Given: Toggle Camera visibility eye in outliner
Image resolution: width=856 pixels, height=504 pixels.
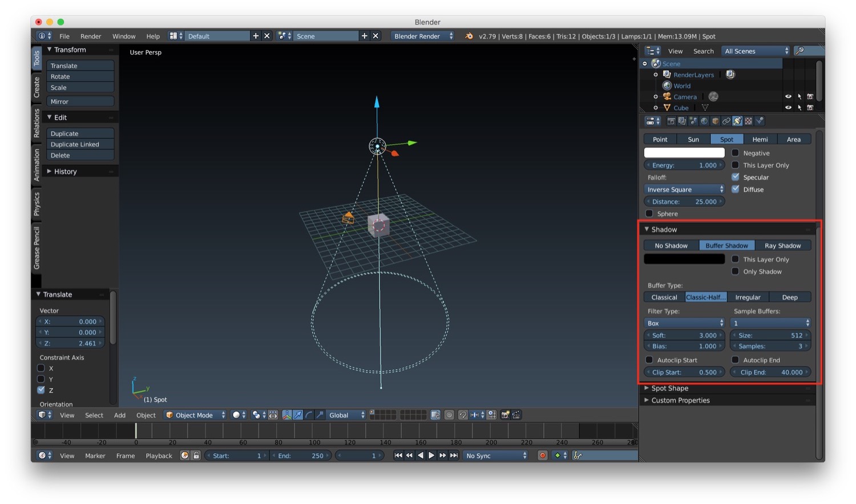Looking at the screenshot, I should click(x=788, y=97).
